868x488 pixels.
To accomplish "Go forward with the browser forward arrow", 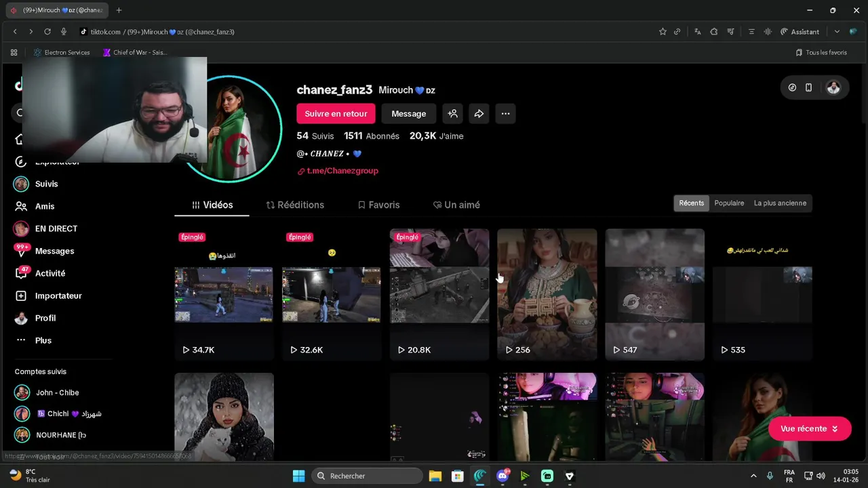I will point(31,32).
